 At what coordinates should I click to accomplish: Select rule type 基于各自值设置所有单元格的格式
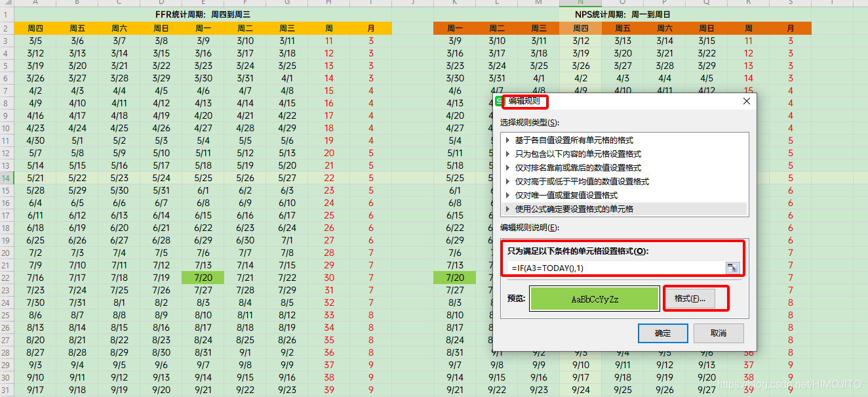click(623, 140)
